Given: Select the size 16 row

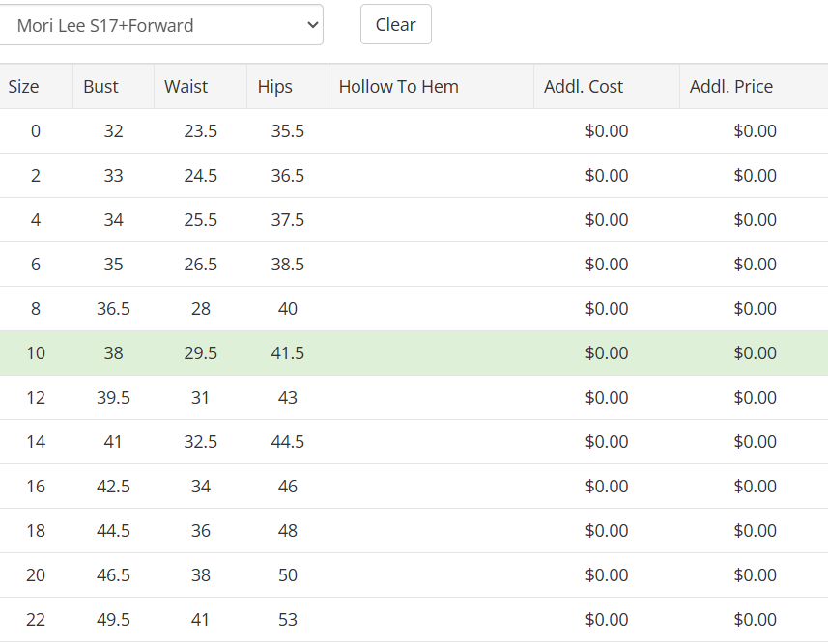Looking at the screenshot, I should tap(414, 486).
